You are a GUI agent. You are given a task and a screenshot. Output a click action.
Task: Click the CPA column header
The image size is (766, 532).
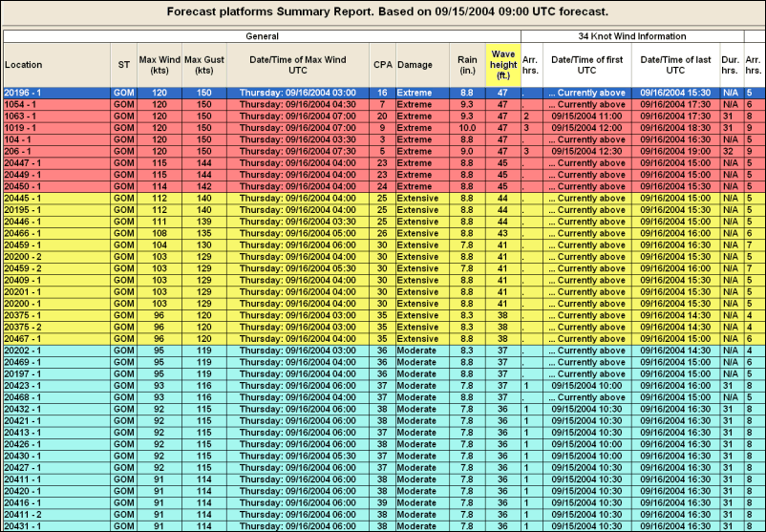[382, 64]
